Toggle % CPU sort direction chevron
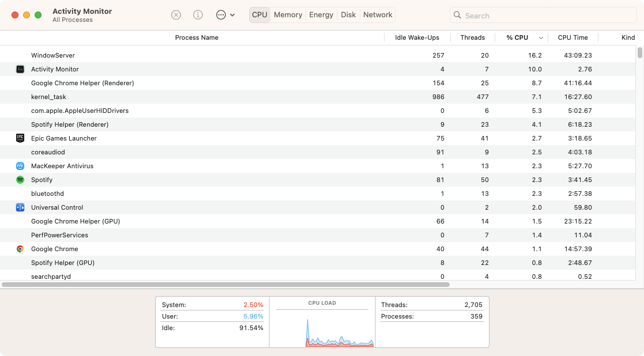This screenshot has width=644, height=356. coord(541,38)
